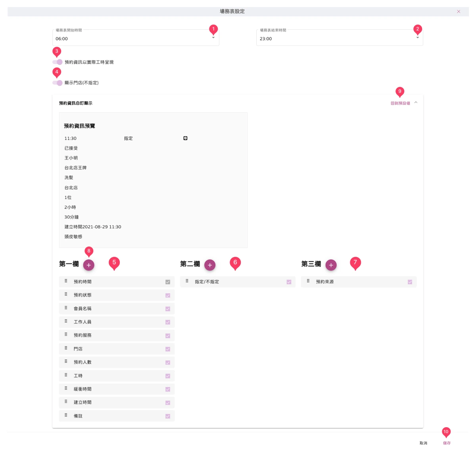
Task: Click the LINE source icon in preview
Action: (185, 138)
